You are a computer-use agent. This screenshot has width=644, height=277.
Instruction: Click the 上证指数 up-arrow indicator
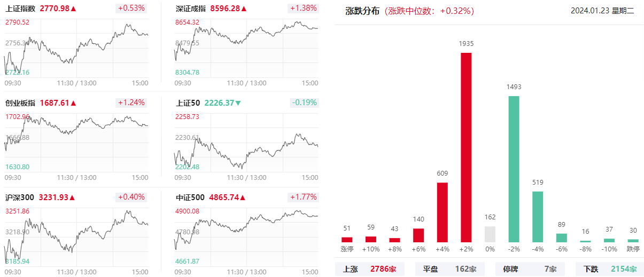[74, 9]
